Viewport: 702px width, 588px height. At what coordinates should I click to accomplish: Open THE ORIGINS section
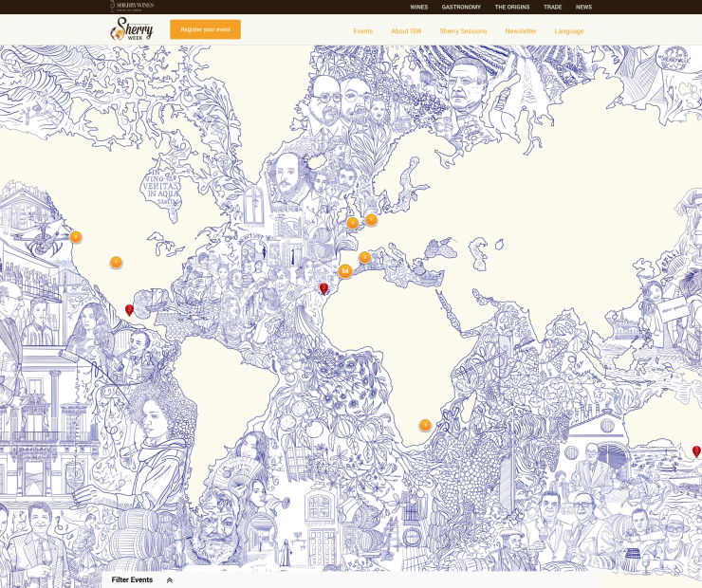[512, 8]
